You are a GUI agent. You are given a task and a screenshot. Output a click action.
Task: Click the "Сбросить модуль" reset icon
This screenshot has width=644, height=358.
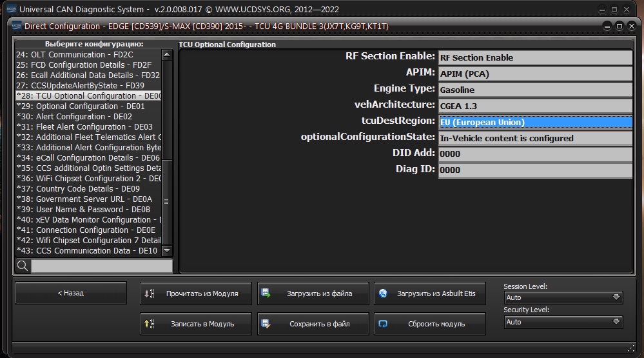(x=383, y=324)
